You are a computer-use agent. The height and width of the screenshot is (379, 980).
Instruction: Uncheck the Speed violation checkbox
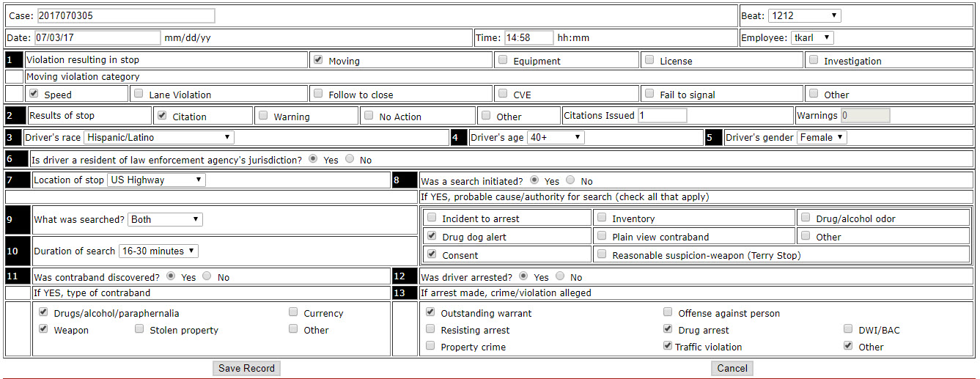coord(34,94)
